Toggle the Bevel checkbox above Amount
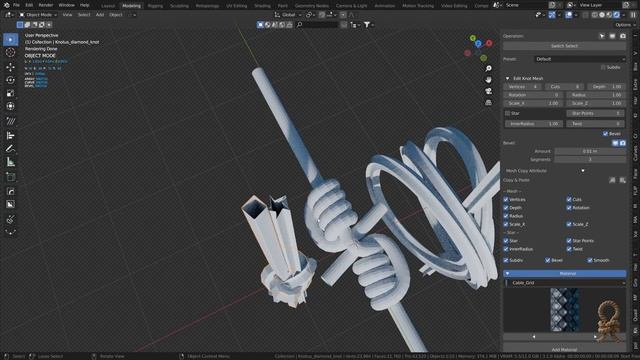The height and width of the screenshot is (360, 640). click(605, 134)
